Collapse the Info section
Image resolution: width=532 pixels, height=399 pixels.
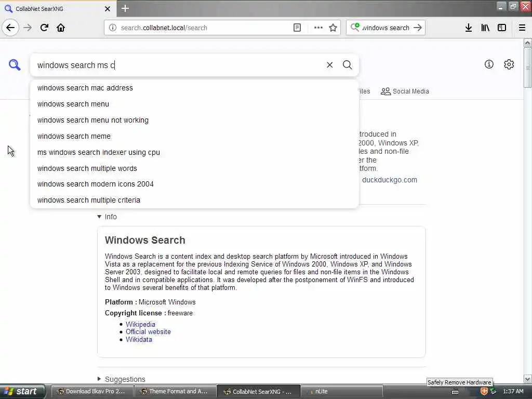(x=107, y=217)
